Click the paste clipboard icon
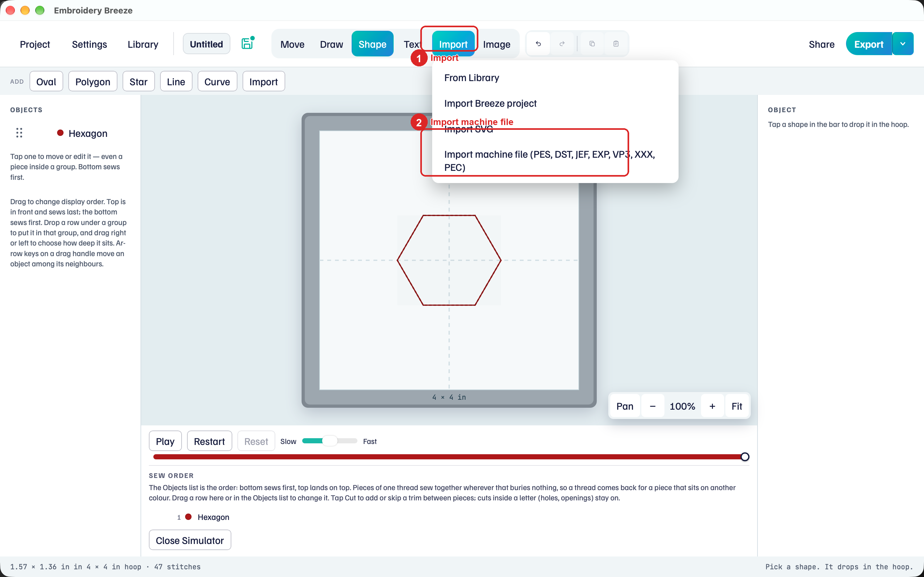The height and width of the screenshot is (577, 924). pyautogui.click(x=616, y=44)
